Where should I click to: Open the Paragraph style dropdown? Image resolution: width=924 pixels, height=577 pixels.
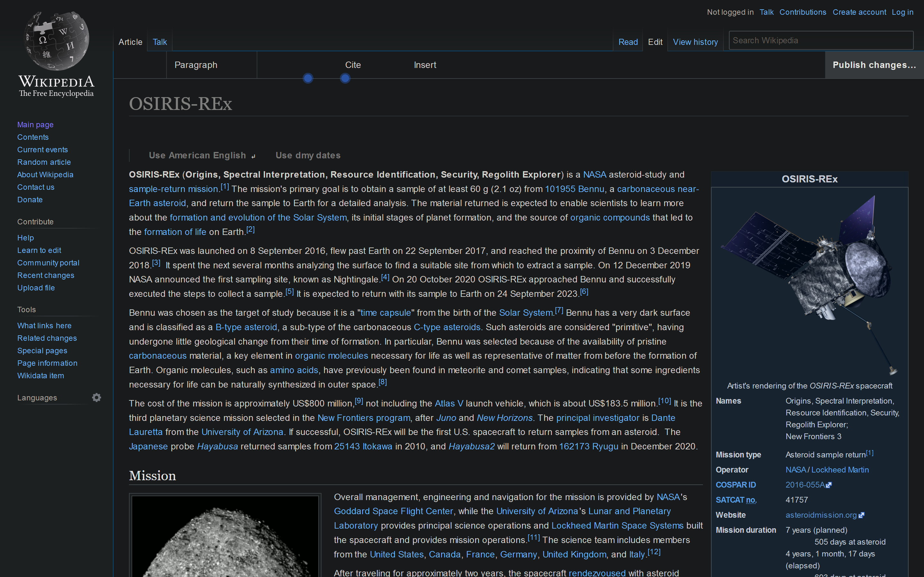[x=196, y=65]
